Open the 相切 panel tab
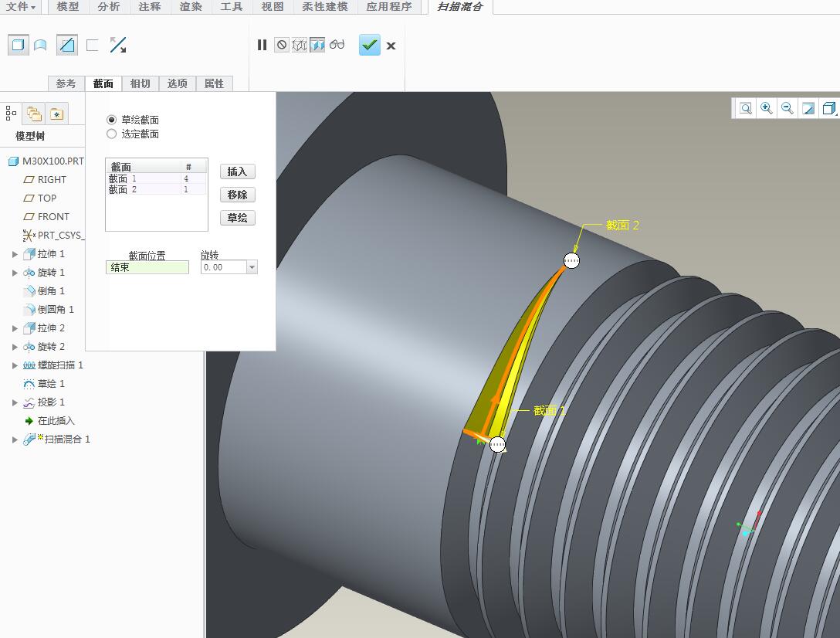This screenshot has width=840, height=638. [x=141, y=83]
